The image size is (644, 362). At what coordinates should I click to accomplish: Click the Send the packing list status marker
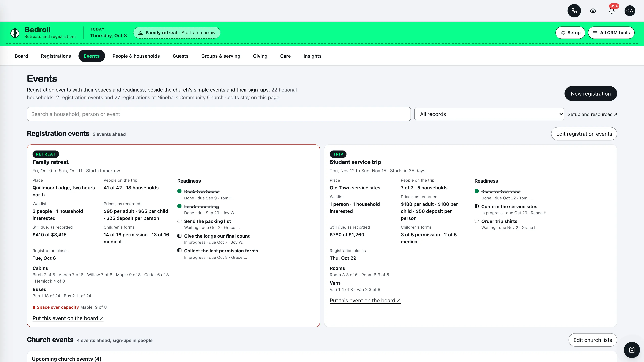179,221
